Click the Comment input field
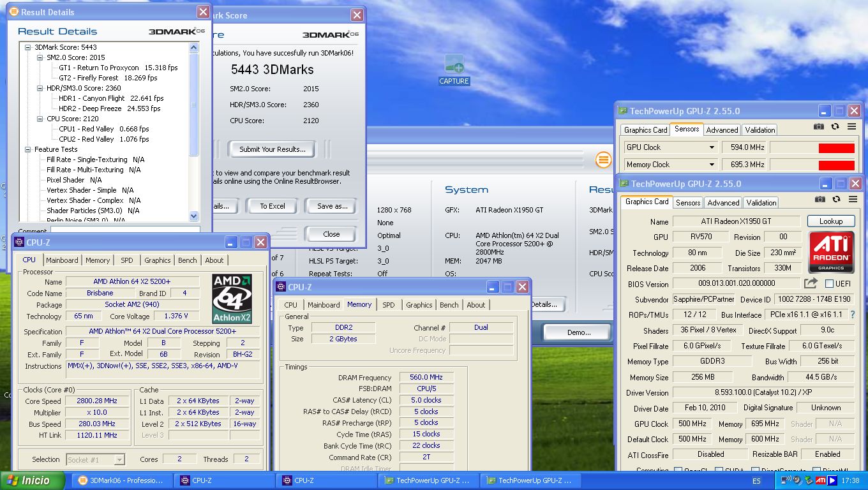 [125, 230]
